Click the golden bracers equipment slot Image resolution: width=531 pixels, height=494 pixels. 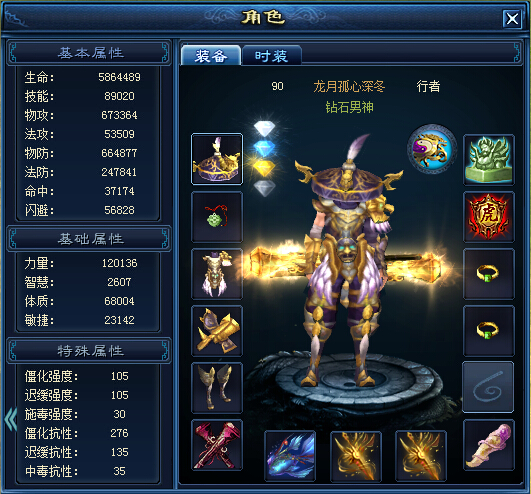[217, 331]
